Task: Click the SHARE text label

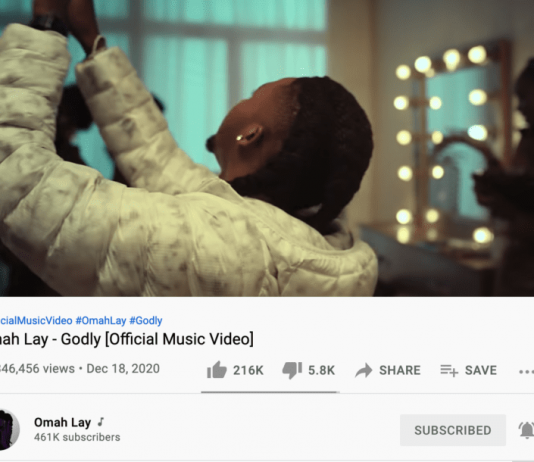Action: tap(400, 370)
